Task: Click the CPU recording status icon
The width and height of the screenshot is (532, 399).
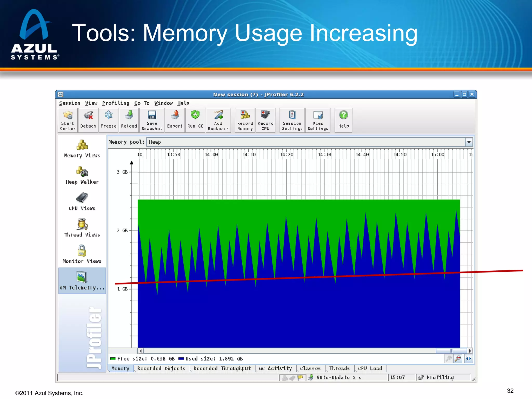Action: (292, 378)
